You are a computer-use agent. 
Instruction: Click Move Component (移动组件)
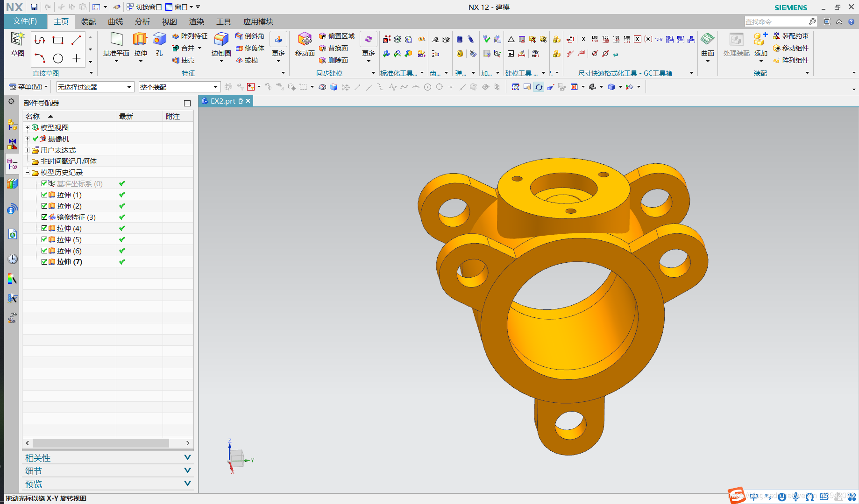[x=791, y=48]
